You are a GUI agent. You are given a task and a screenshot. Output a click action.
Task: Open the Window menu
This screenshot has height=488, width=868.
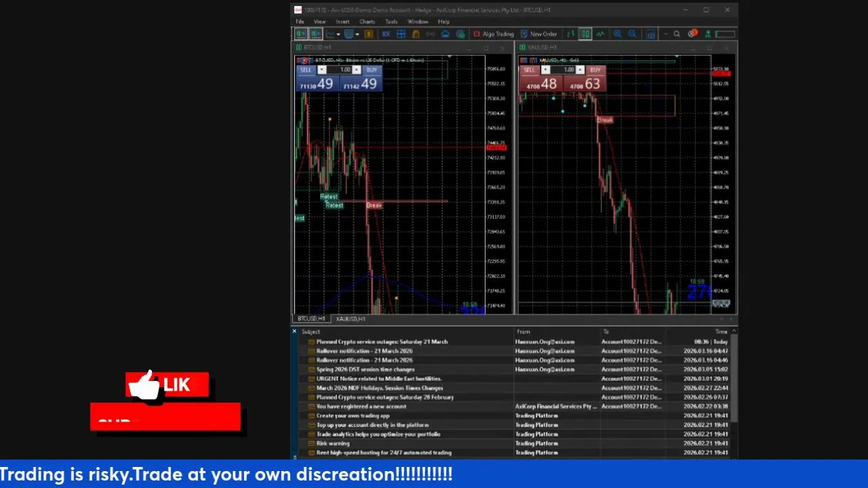(x=418, y=22)
